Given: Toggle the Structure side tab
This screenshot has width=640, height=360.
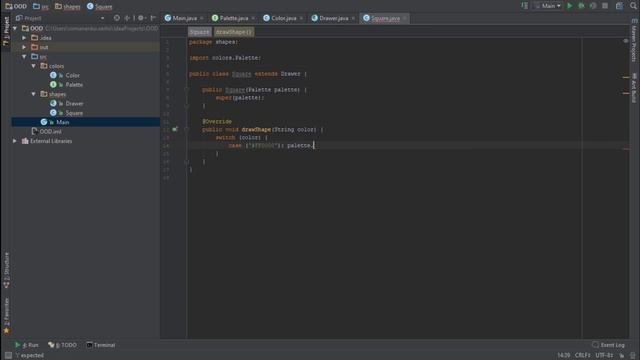Looking at the screenshot, I should click(x=6, y=270).
